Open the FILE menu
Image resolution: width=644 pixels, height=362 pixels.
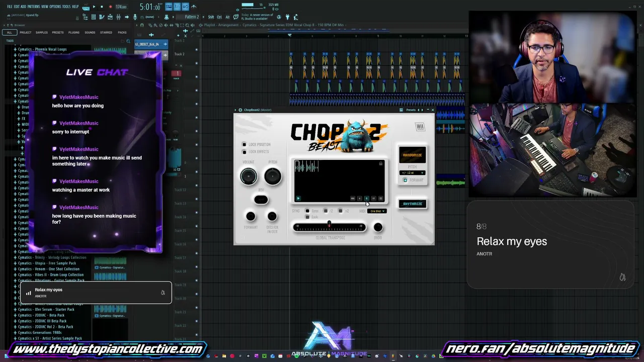tap(10, 7)
